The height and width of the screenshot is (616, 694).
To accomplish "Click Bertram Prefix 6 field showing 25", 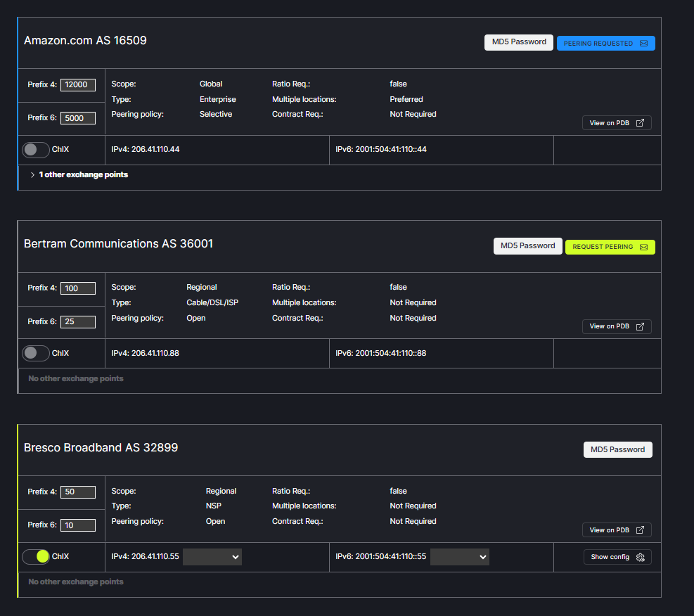I will pyautogui.click(x=77, y=322).
